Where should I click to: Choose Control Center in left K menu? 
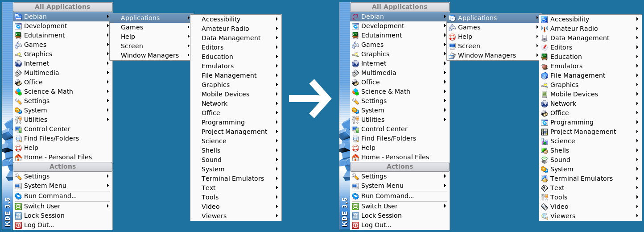[x=62, y=129]
